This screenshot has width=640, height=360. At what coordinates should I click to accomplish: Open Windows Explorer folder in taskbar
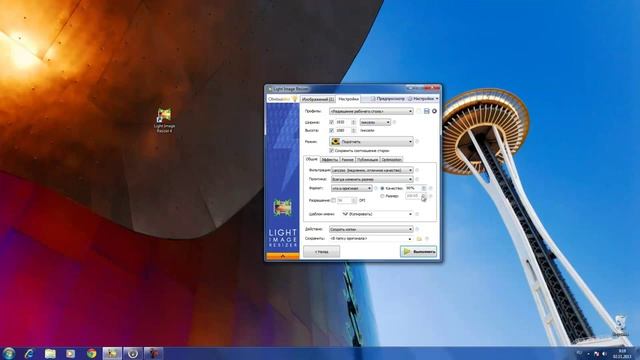50,353
